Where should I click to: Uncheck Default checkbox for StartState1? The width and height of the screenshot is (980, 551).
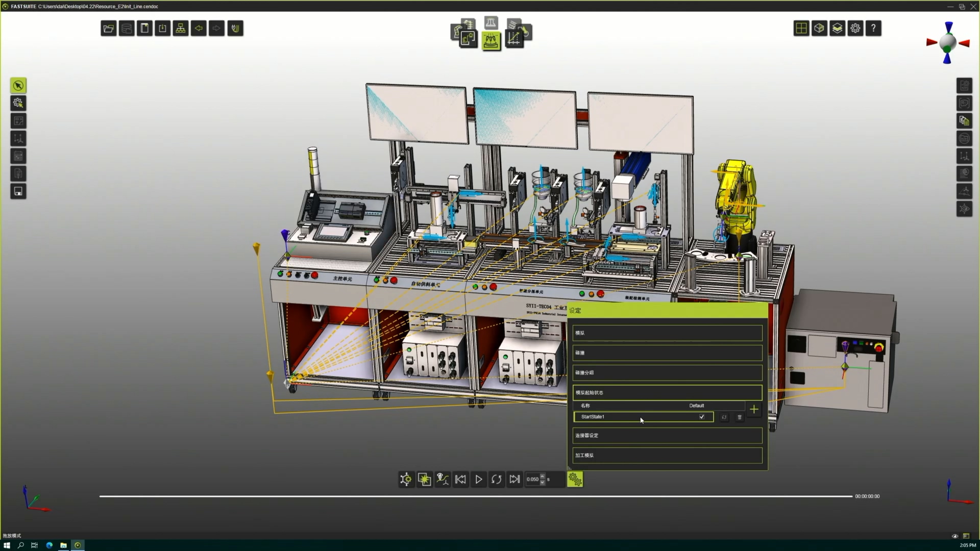click(702, 417)
